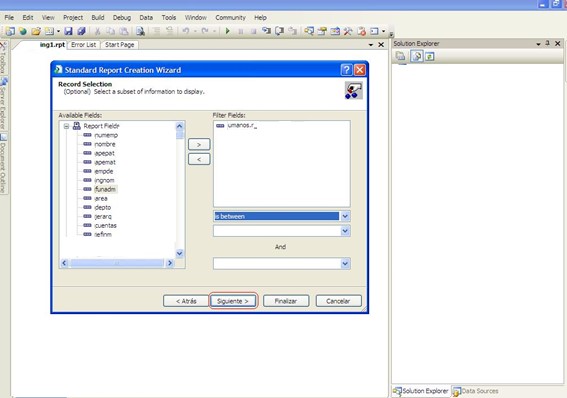Click the Available Fields scroll down arrow
Image resolution: width=567 pixels, height=398 pixels.
coord(179,253)
